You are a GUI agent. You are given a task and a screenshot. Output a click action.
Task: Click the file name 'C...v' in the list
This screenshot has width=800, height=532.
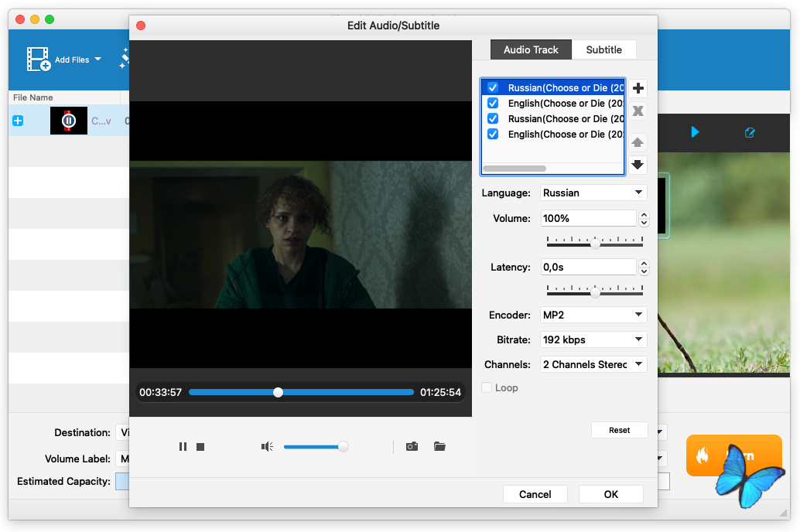tap(101, 121)
